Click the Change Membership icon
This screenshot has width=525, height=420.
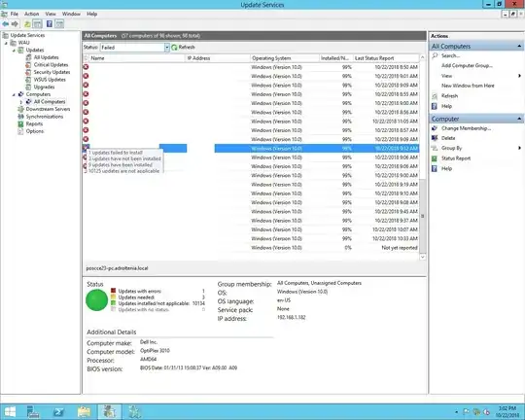(x=435, y=128)
